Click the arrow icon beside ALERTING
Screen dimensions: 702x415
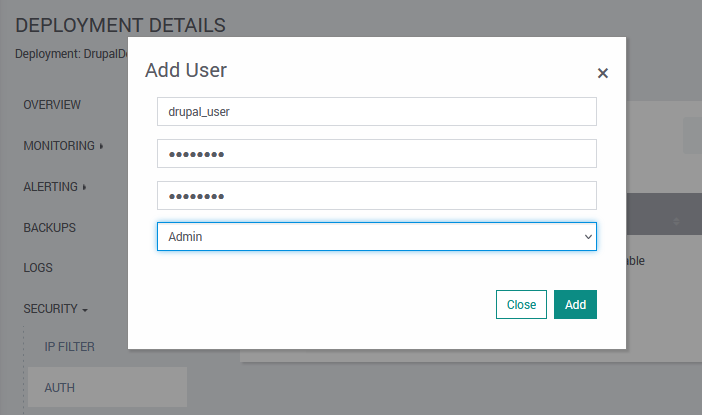point(84,187)
